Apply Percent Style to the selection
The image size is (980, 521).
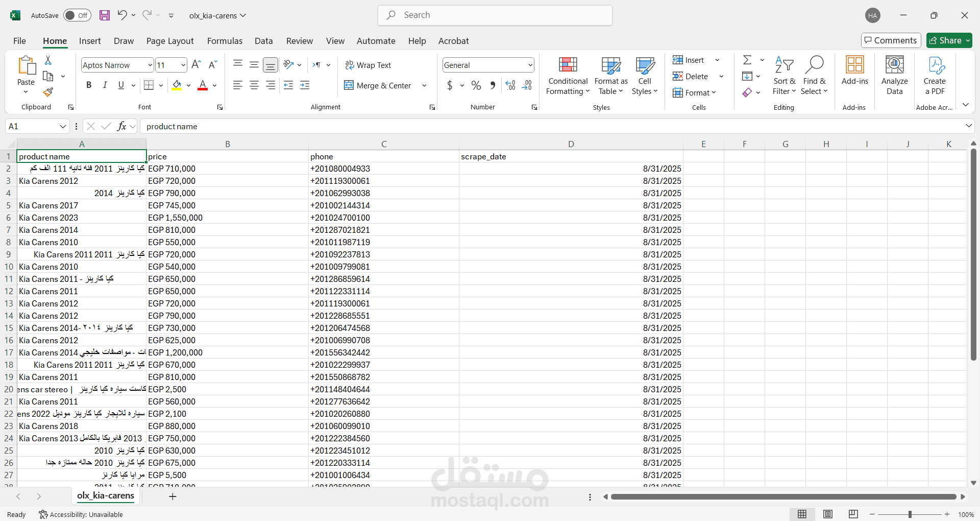click(x=476, y=85)
